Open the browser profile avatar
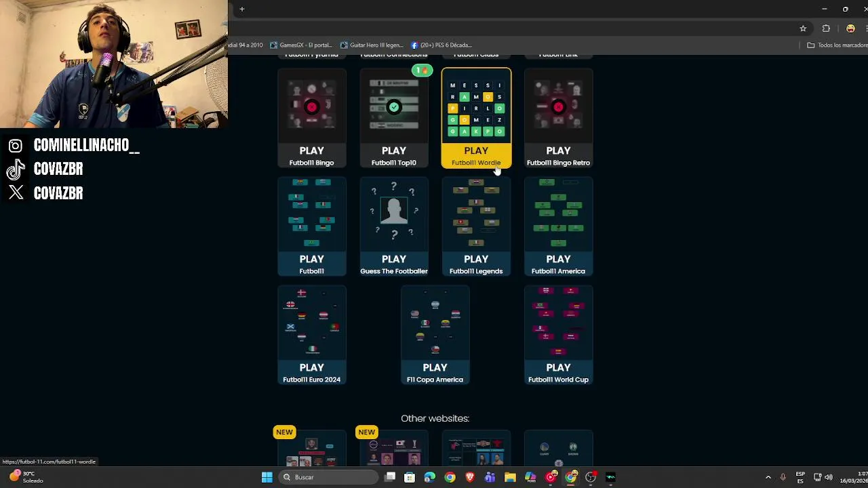This screenshot has width=868, height=488. pyautogui.click(x=850, y=28)
